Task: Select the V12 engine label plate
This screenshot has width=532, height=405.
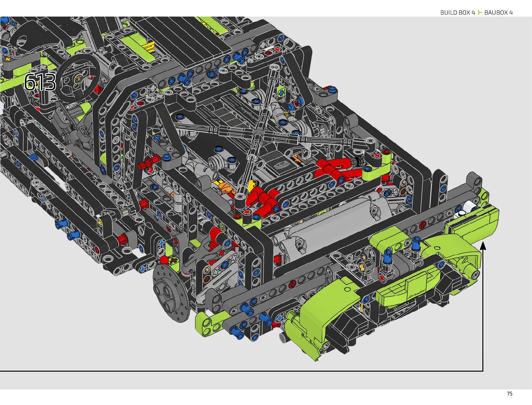Action: point(281,165)
